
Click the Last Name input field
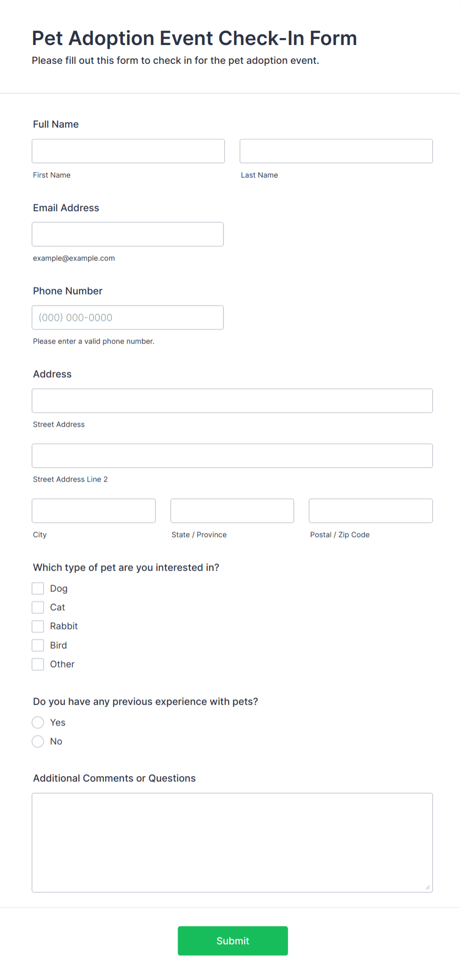[336, 151]
